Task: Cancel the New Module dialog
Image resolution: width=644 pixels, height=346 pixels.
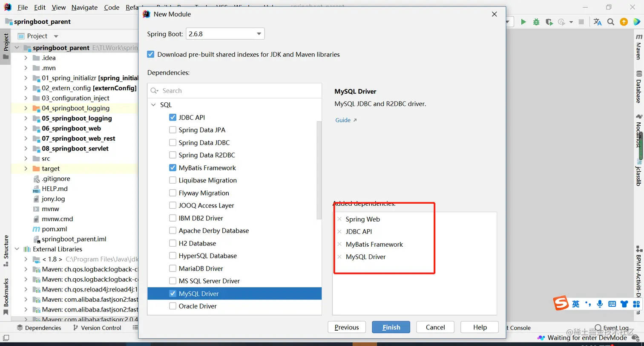Action: tap(435, 327)
